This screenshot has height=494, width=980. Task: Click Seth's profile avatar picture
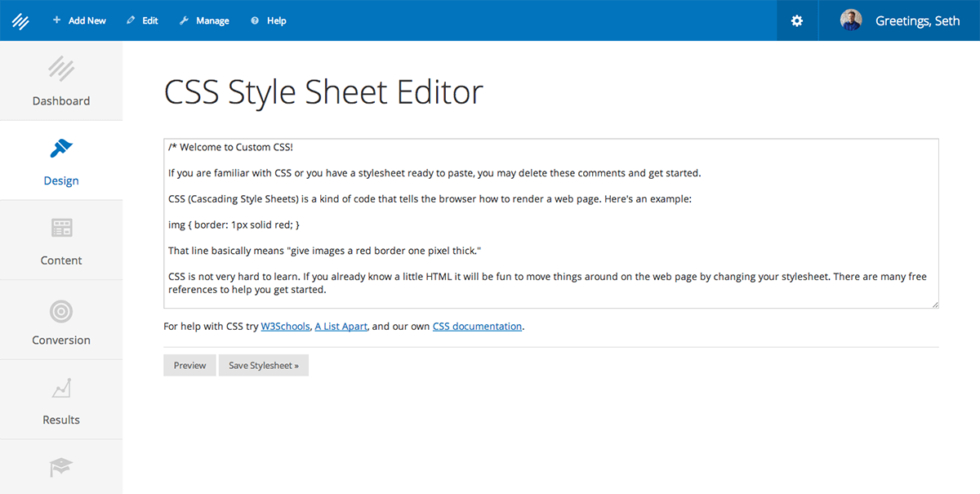[851, 20]
